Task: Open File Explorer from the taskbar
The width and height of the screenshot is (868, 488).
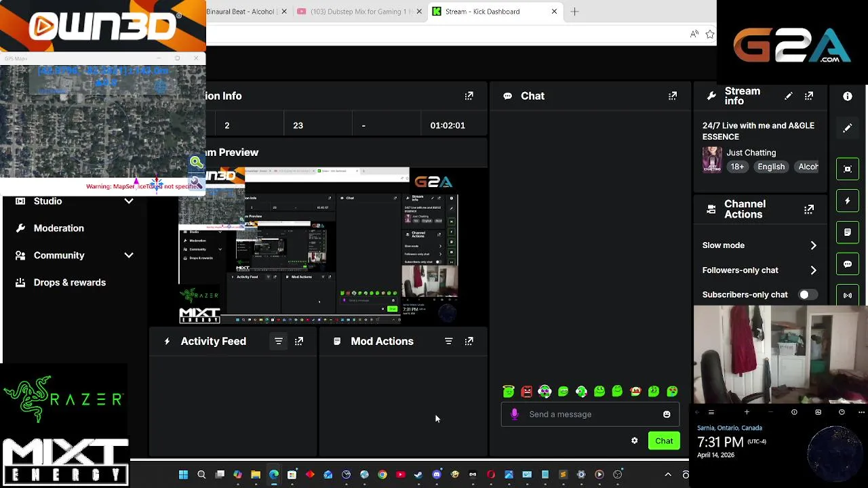Action: click(x=256, y=475)
